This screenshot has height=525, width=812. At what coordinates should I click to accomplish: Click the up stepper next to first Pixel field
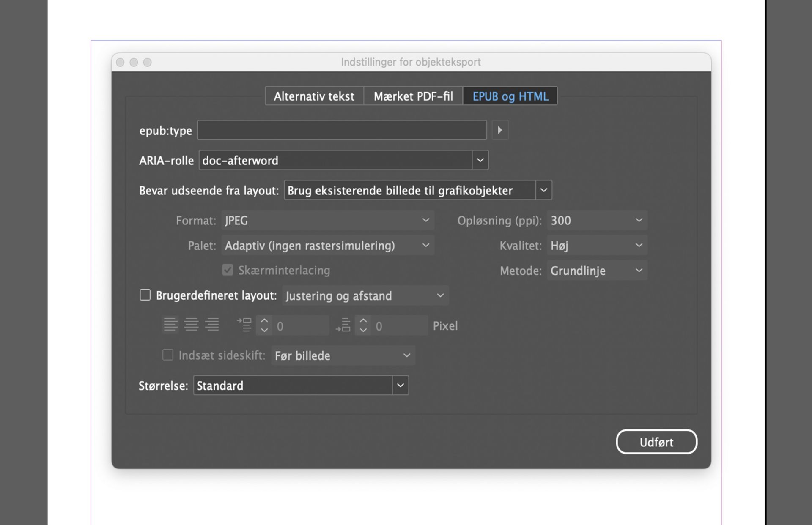click(264, 321)
